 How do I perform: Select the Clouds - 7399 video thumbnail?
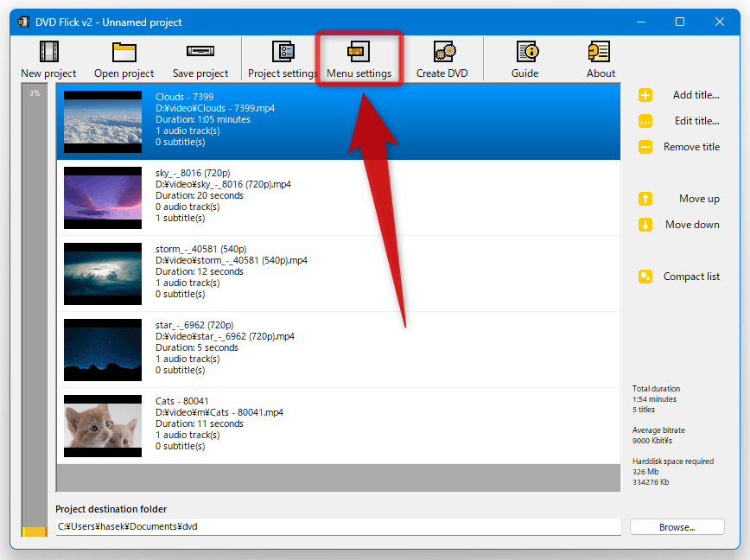point(103,122)
